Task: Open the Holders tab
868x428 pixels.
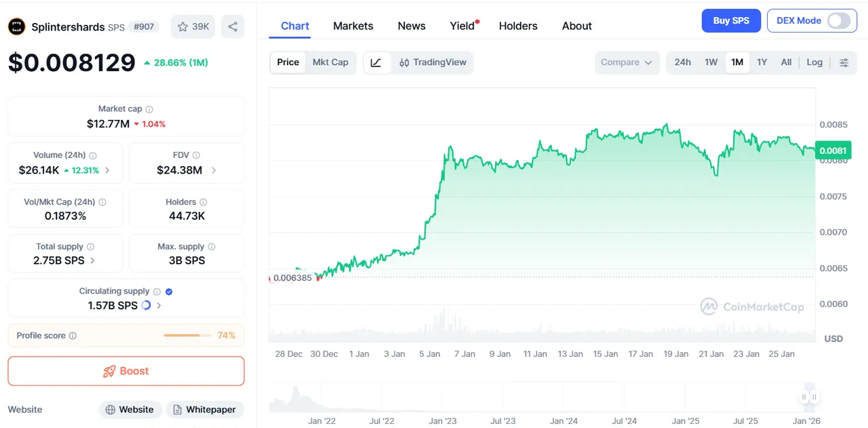Action: pos(518,26)
